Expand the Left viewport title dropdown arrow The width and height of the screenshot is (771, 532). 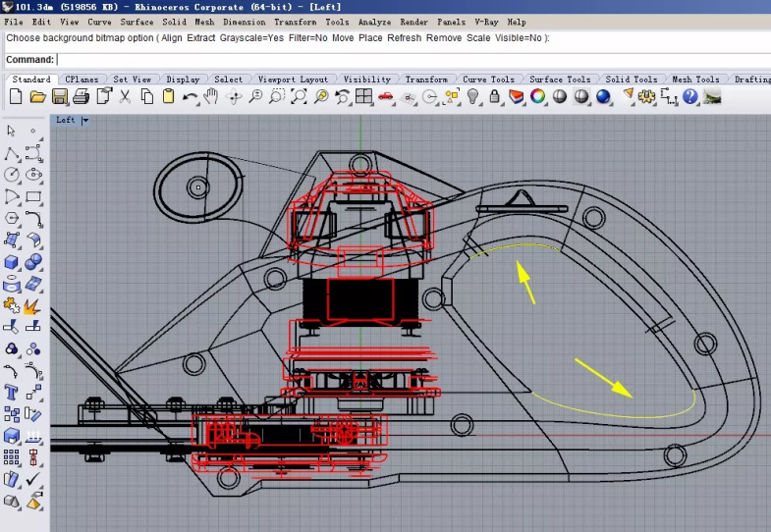85,121
